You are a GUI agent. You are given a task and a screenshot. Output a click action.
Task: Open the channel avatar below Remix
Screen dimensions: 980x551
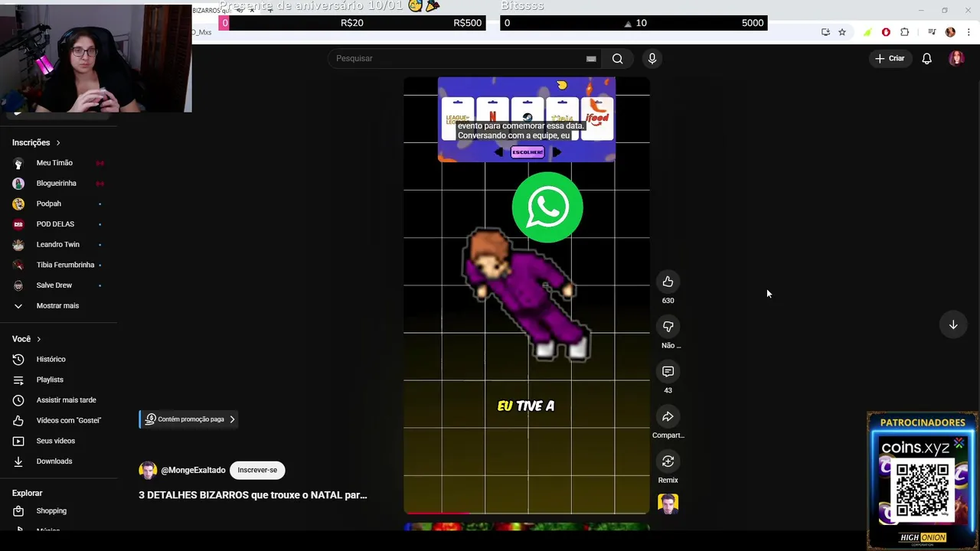(668, 504)
